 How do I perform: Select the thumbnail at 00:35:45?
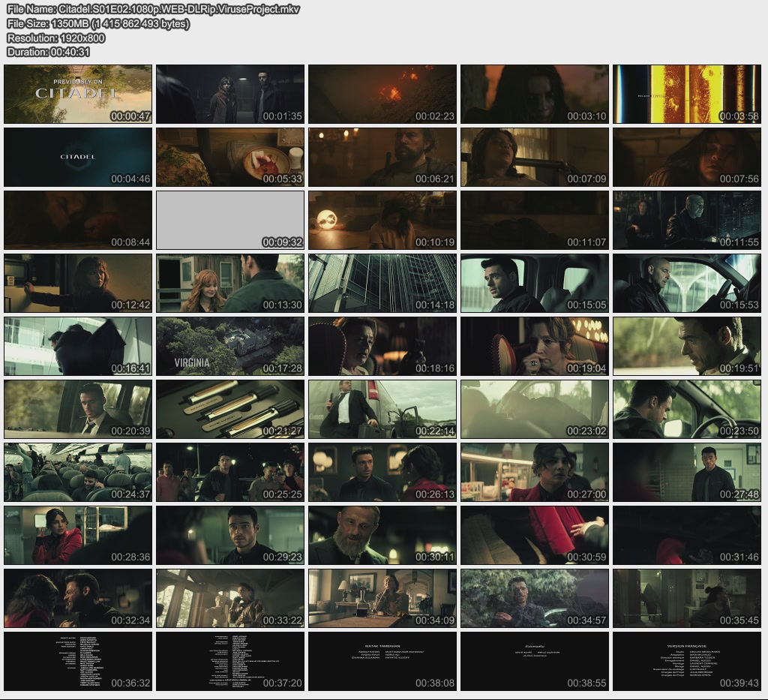[x=687, y=598]
